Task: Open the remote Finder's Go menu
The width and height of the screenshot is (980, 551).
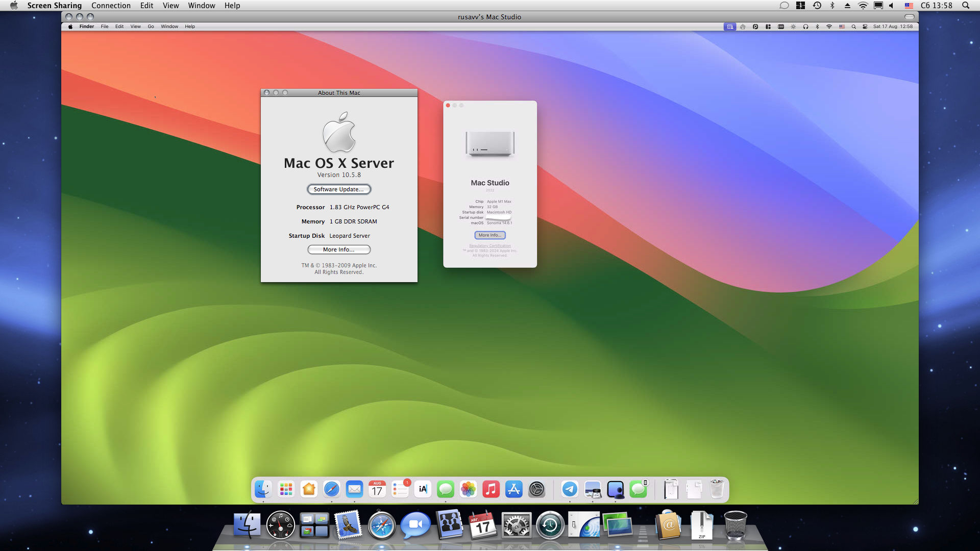Action: click(x=151, y=27)
